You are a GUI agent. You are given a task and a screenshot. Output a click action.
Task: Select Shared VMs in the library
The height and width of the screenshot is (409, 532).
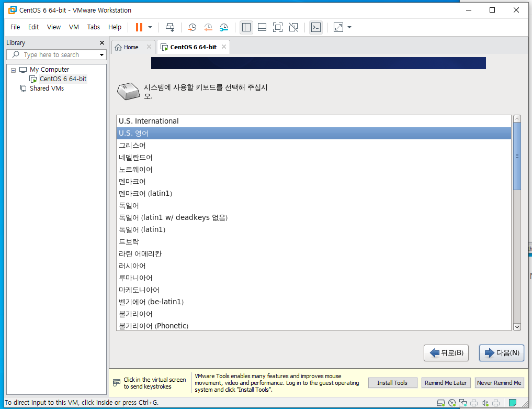[x=47, y=89]
